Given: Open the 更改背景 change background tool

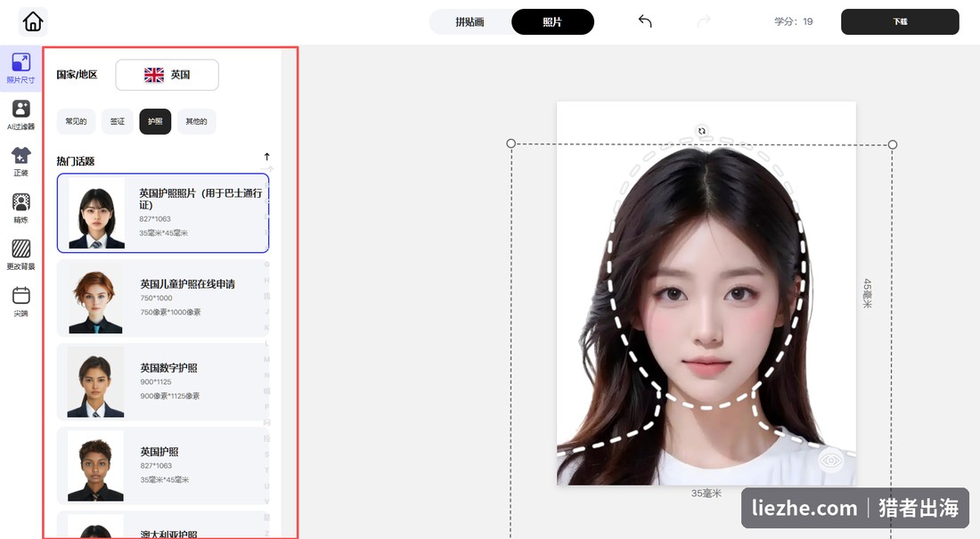Looking at the screenshot, I should (20, 255).
